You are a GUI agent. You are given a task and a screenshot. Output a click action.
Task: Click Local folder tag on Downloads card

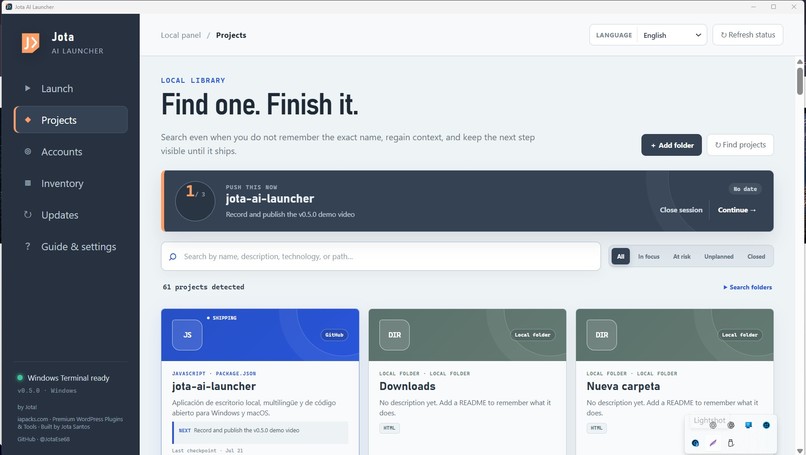click(x=532, y=335)
